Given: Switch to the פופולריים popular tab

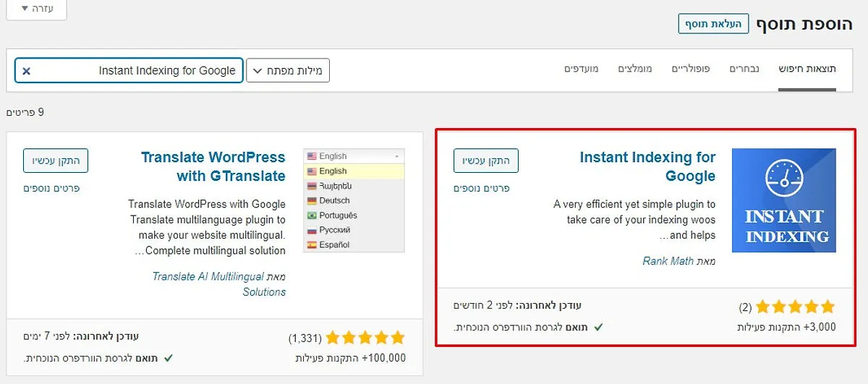Looking at the screenshot, I should [691, 69].
